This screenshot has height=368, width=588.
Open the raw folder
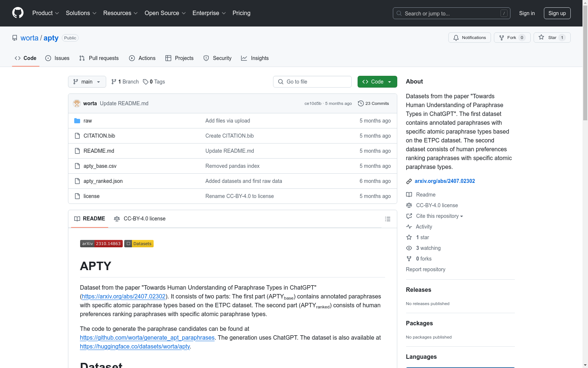pyautogui.click(x=87, y=121)
